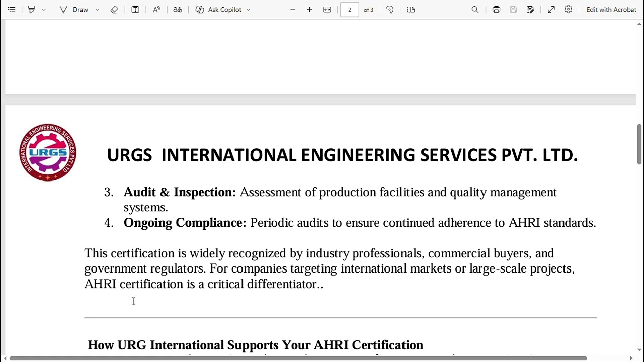
Task: Click the Translate icon
Action: pyautogui.click(x=178, y=10)
